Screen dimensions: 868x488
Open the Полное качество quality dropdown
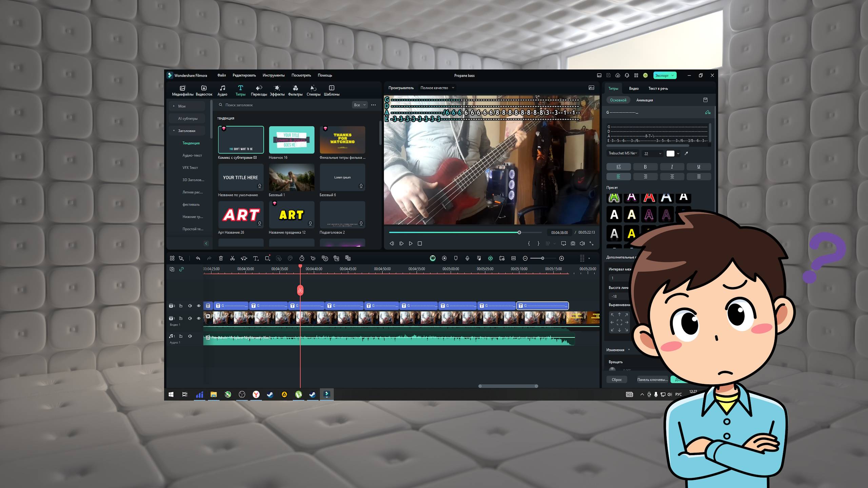[x=437, y=88]
